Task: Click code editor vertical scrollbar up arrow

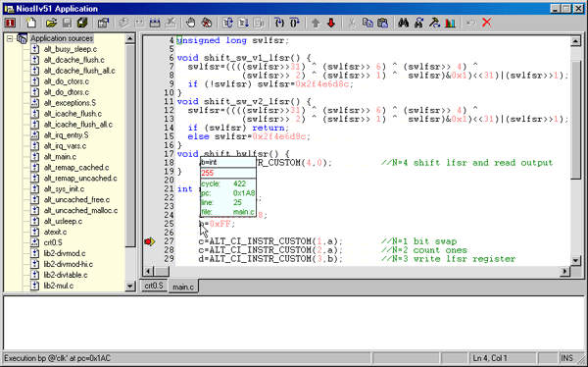Action: pyautogui.click(x=575, y=41)
